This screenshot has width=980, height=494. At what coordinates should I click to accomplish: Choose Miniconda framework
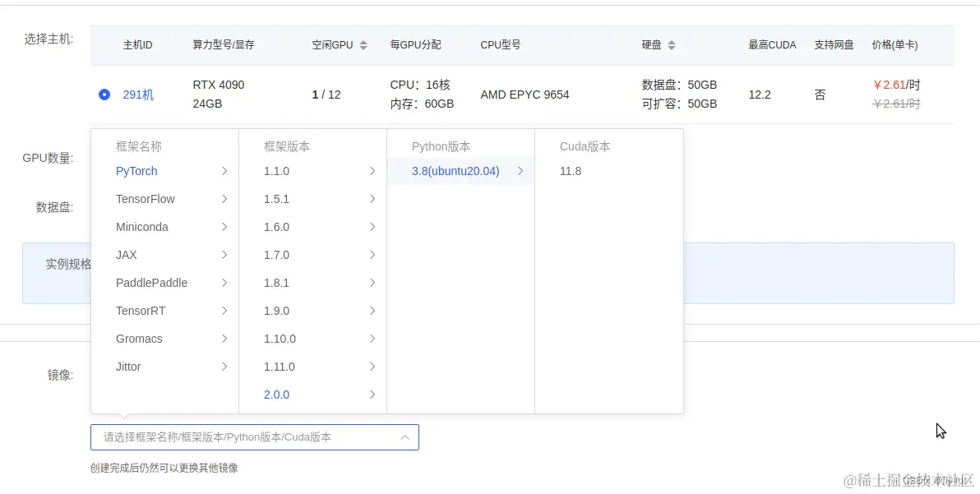(x=142, y=227)
